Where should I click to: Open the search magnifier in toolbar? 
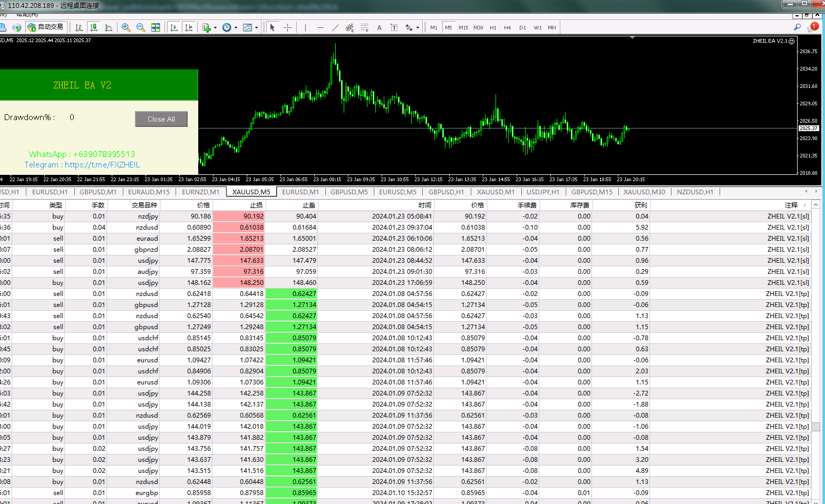coord(797,27)
